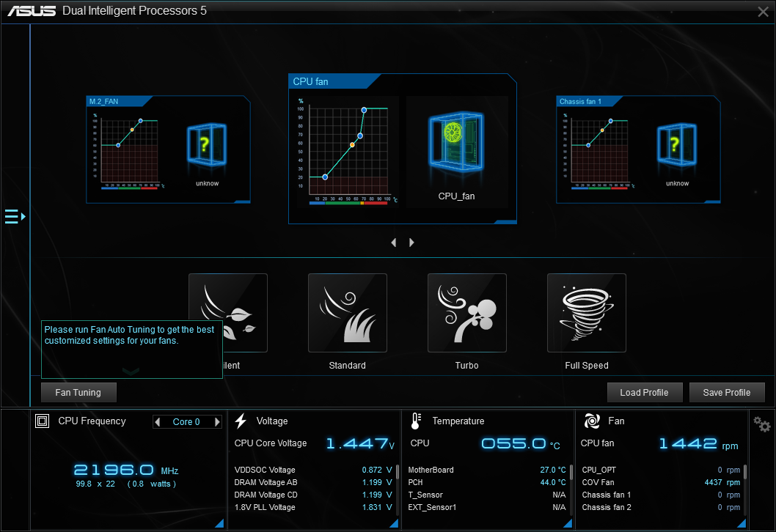Click the Voltage list scrollbar
The width and height of the screenshot is (776, 532).
tap(398, 472)
